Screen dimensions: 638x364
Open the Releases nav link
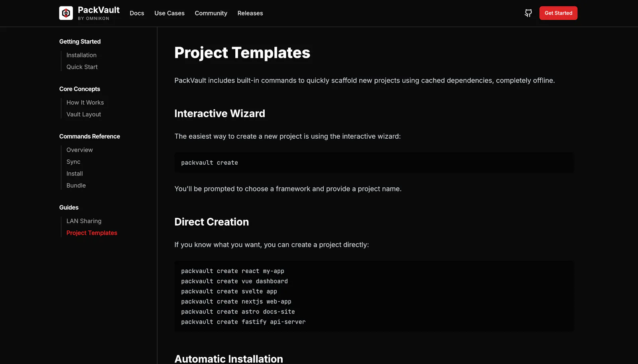click(x=250, y=13)
